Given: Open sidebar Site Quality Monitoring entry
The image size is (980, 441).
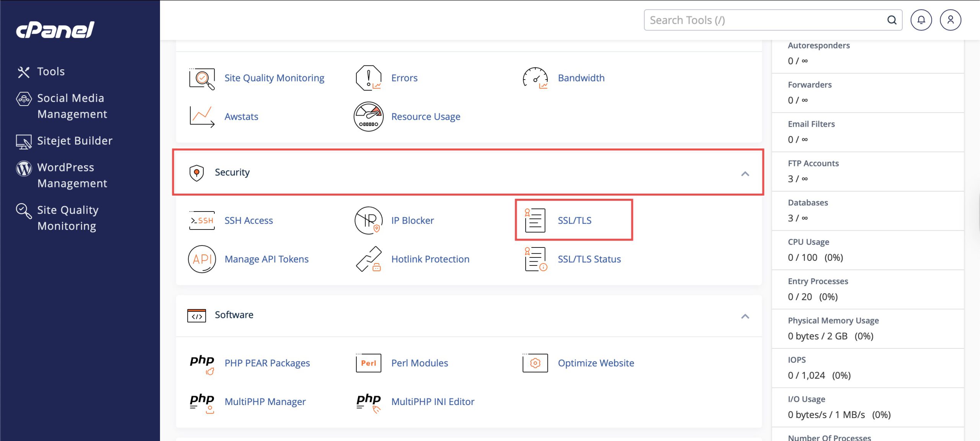Looking at the screenshot, I should (x=67, y=218).
